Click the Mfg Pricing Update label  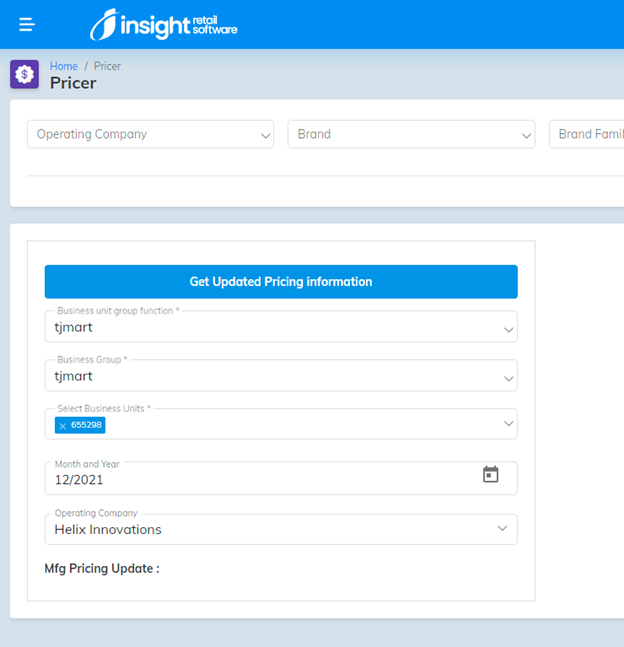[102, 569]
